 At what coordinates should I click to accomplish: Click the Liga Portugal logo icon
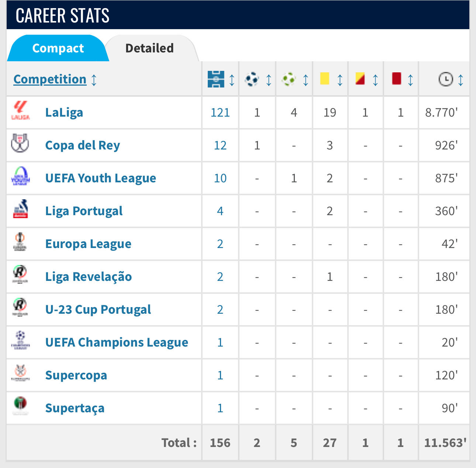20,209
